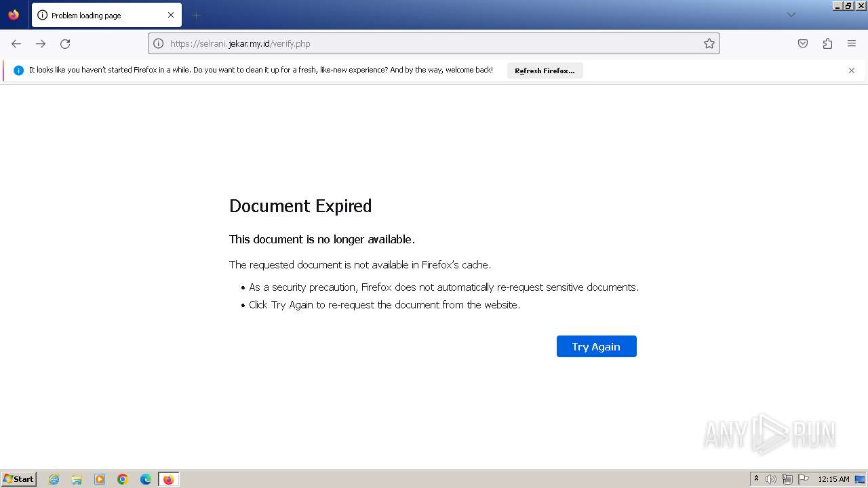
Task: Click the Firefox welcome back notification message
Action: 261,70
